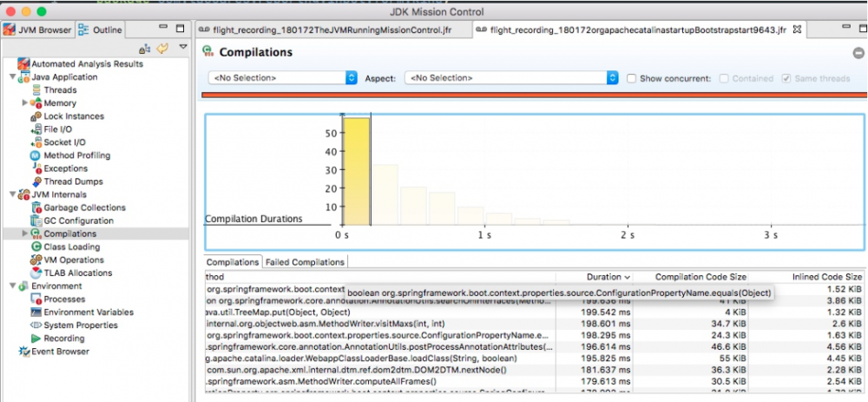Sort by the Duration column header
Image resolution: width=868 pixels, height=402 pixels.
(595, 276)
